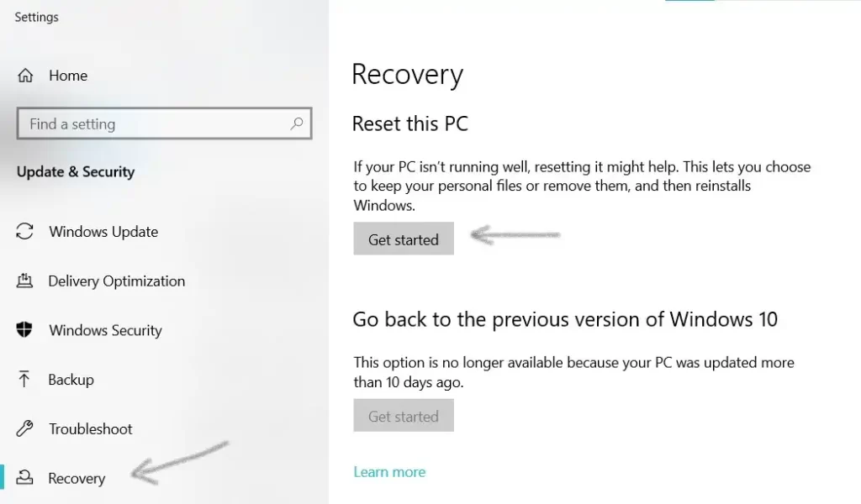Click the Windows Update circular-arrows icon

point(24,232)
